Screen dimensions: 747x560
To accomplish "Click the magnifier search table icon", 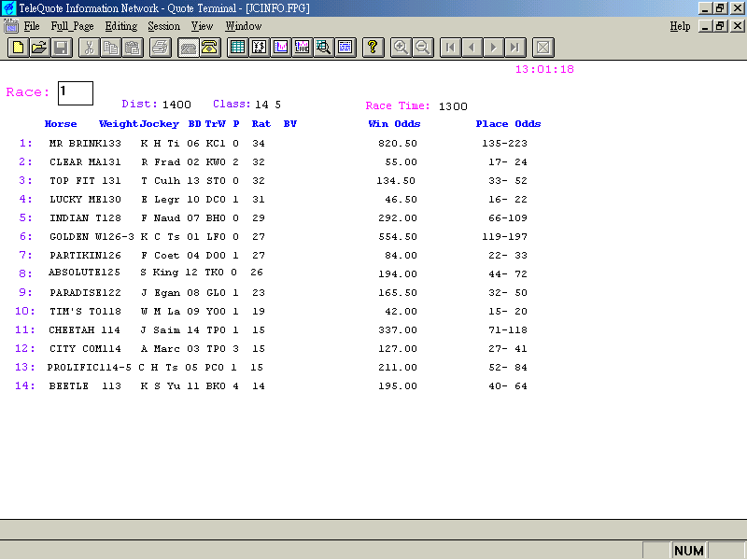I will [x=324, y=48].
